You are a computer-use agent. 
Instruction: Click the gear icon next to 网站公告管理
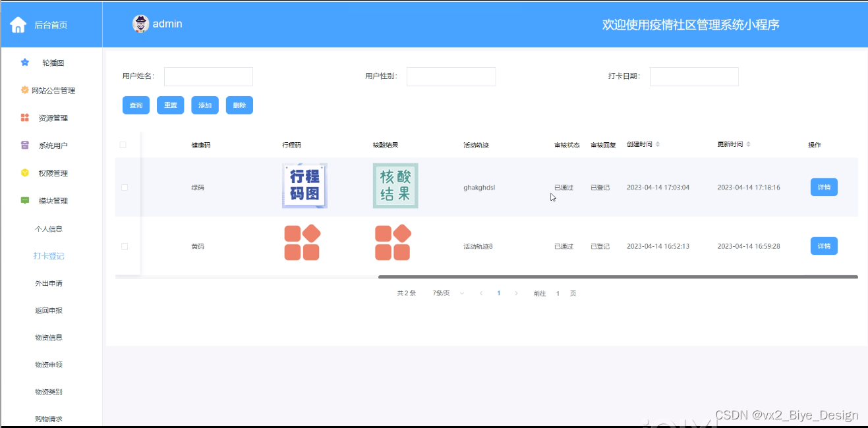[x=25, y=90]
